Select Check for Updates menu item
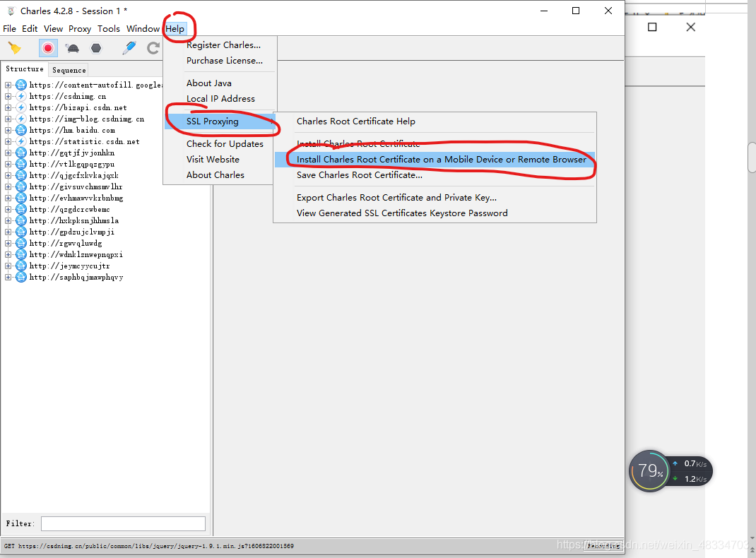Viewport: 756px width, 558px height. coord(225,143)
